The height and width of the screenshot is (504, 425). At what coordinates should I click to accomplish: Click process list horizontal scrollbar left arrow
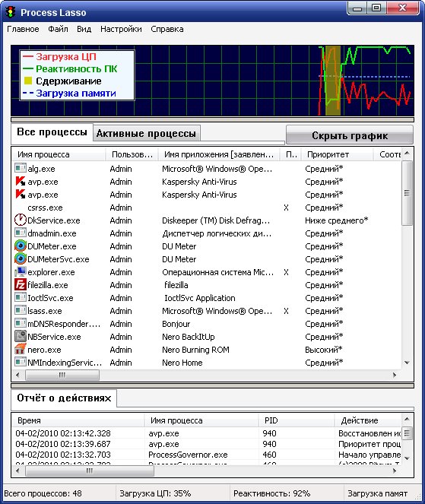pyautogui.click(x=17, y=375)
